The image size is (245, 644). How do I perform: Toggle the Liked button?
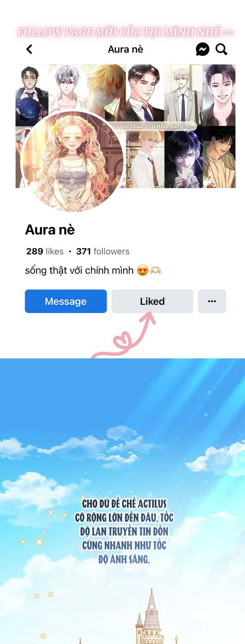pos(152,301)
